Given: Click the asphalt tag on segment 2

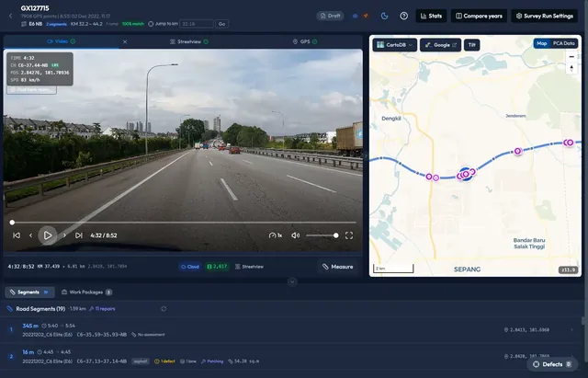Looking at the screenshot, I should 141,361.
